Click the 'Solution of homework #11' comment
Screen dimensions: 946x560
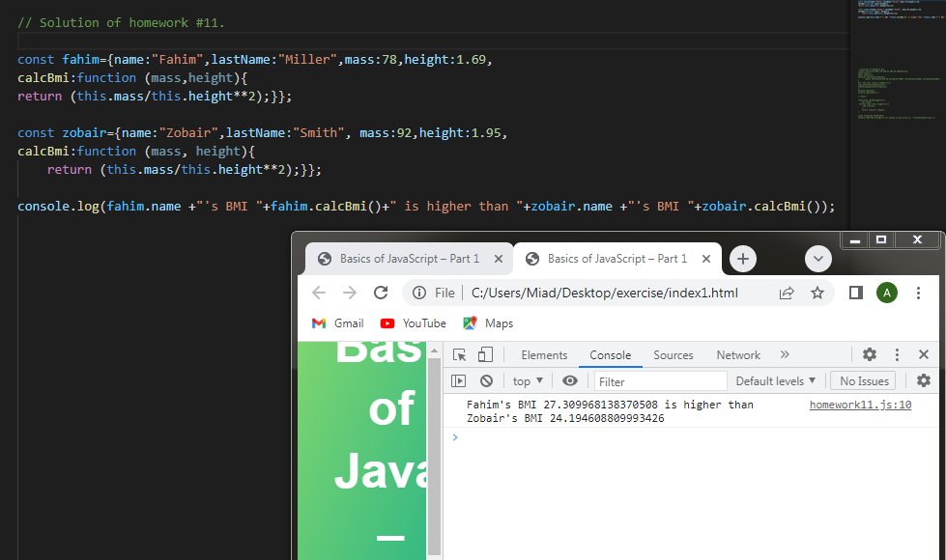121,23
